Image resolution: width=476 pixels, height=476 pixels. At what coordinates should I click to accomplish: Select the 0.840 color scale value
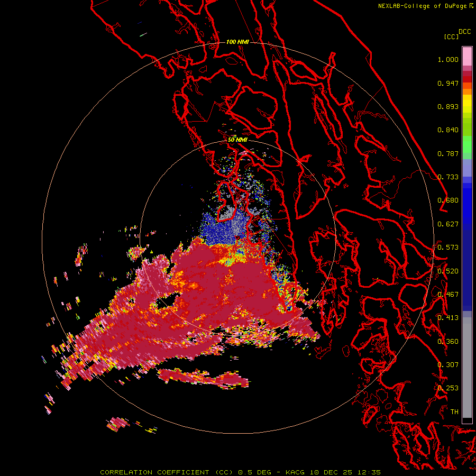[x=448, y=130]
